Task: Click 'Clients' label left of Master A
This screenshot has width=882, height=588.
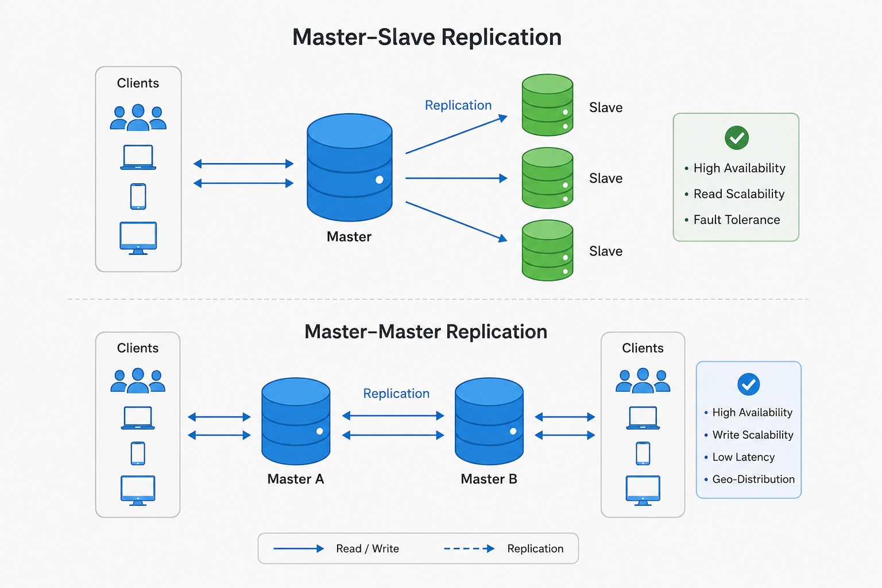Action: point(138,348)
